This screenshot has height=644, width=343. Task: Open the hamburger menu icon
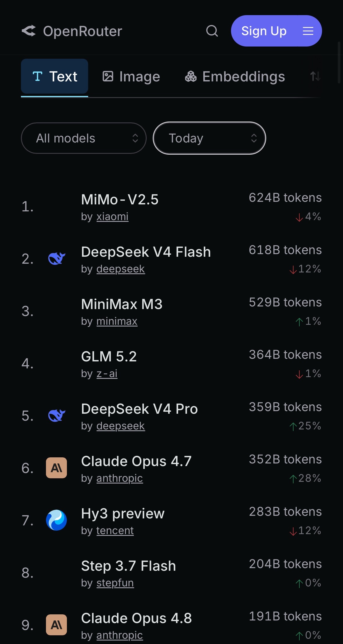(308, 31)
